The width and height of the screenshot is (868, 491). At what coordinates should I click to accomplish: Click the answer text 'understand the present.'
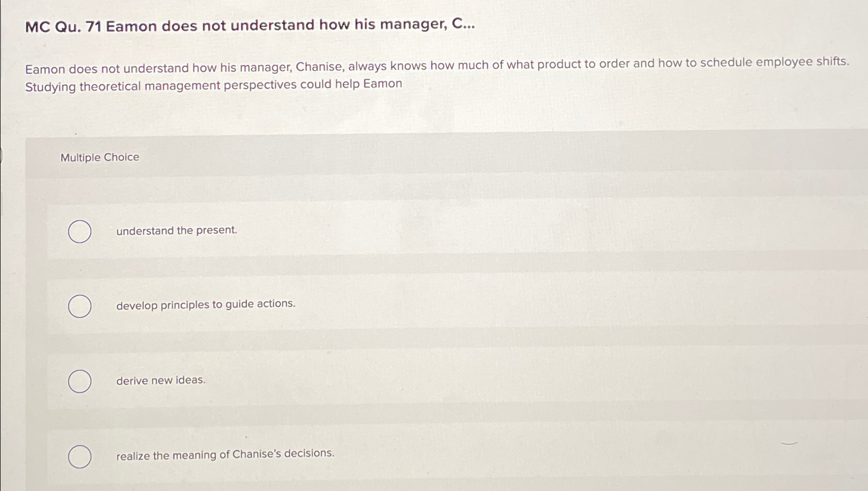[176, 230]
